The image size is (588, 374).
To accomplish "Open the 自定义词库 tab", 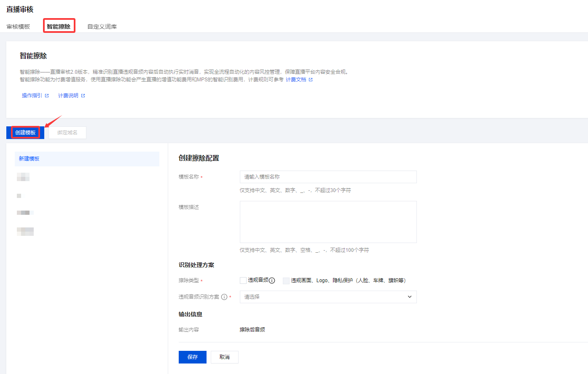I will 102,27.
